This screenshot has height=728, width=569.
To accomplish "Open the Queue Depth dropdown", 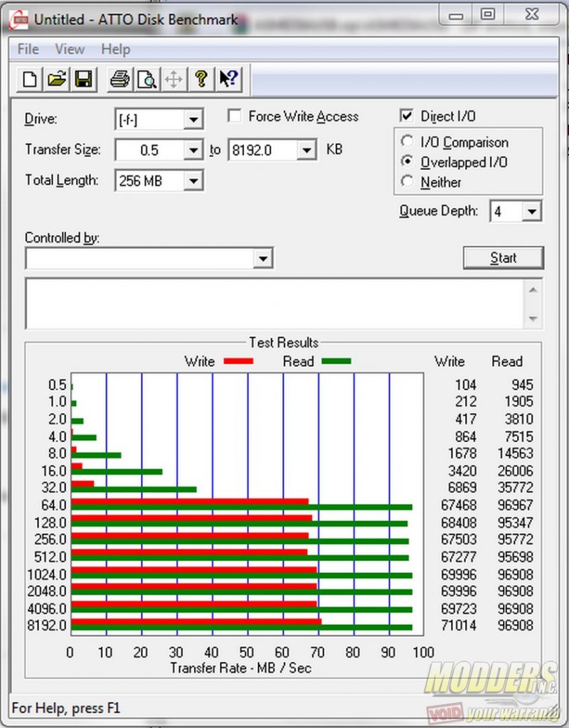I will click(531, 212).
